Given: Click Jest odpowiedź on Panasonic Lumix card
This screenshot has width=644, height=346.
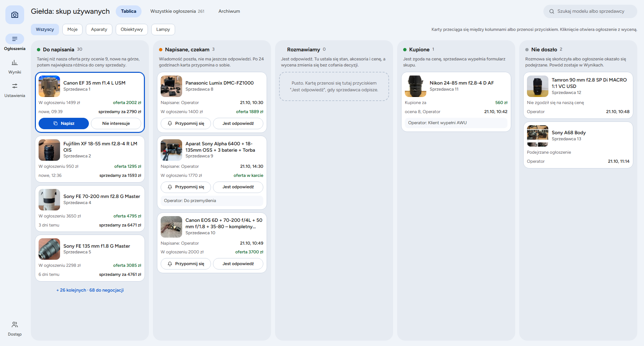Looking at the screenshot, I should coord(238,123).
